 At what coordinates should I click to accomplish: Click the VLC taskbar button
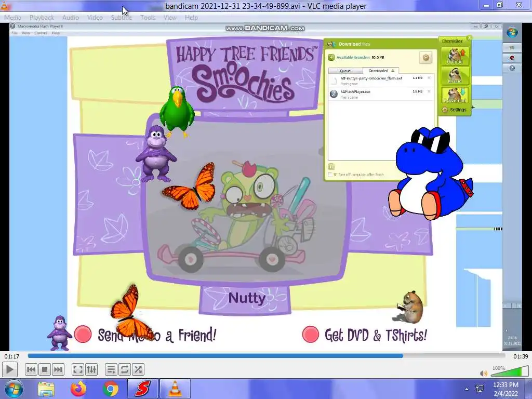tap(175, 389)
